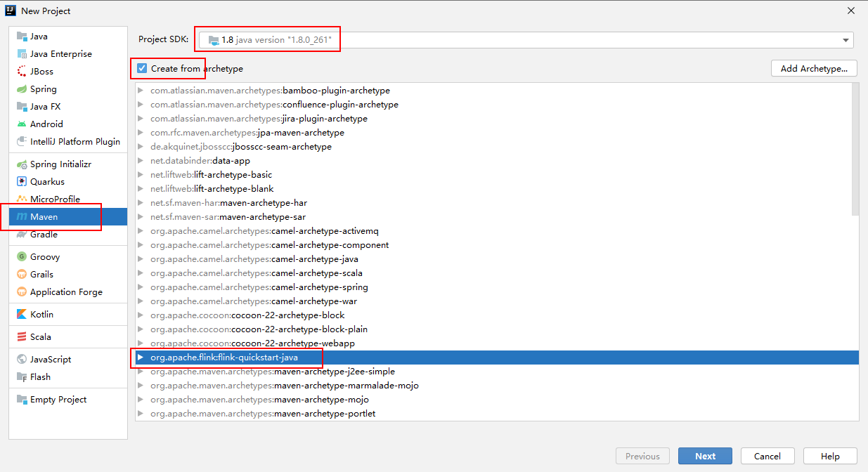Expand confluence-plugin-archetype arrow

[141, 105]
